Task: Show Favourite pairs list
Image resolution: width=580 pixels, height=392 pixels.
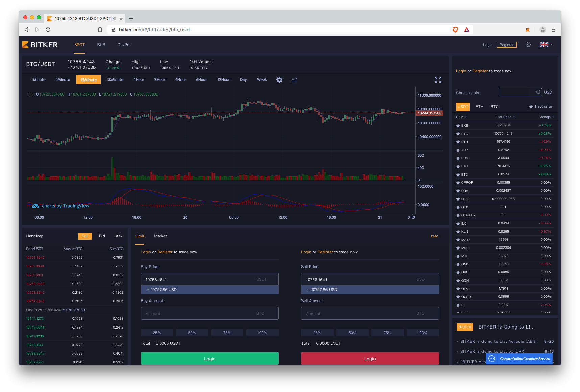Action: click(540, 106)
